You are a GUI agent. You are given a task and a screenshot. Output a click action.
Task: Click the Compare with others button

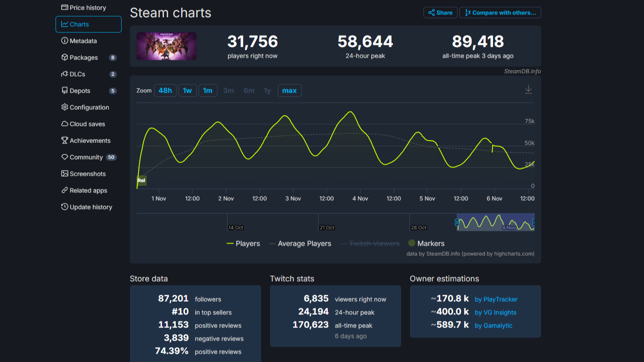[500, 13]
